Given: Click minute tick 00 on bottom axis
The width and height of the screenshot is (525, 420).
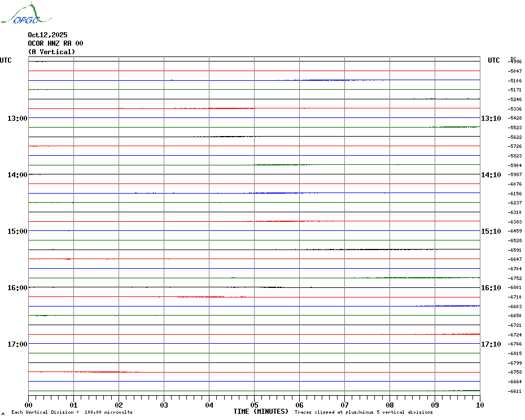Looking at the screenshot, I should [x=29, y=405].
